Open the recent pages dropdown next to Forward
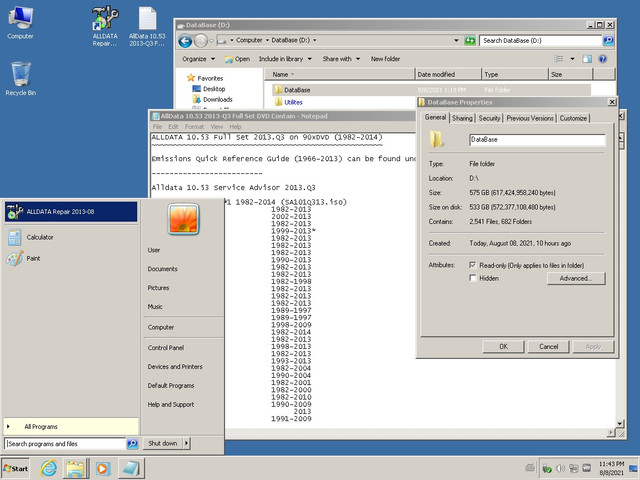Screen dimensions: 640x480 (x=211, y=41)
